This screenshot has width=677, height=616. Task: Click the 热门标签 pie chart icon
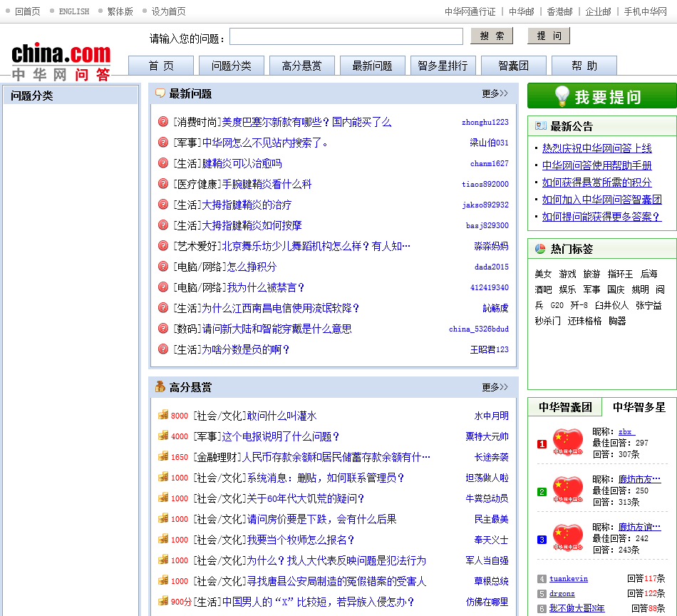point(540,248)
